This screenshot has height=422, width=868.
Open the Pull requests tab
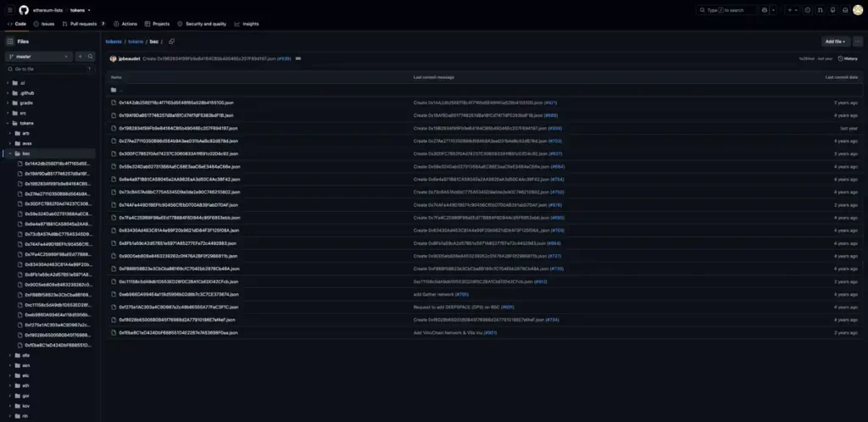84,24
